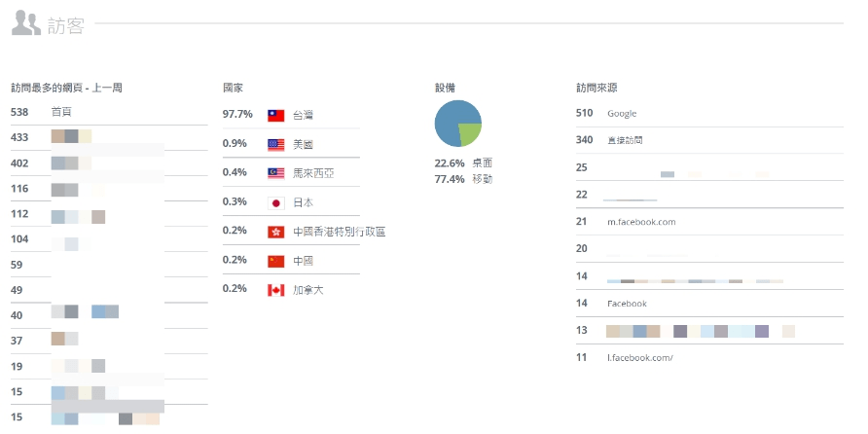This screenshot has height=434, width=868.
Task: Click the 116 page view count
Action: 19,189
